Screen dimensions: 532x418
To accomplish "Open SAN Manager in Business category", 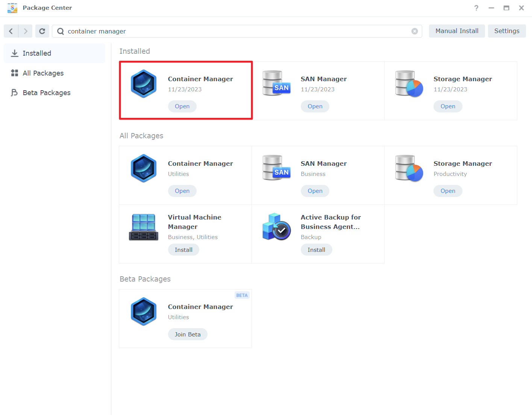I will (315, 191).
